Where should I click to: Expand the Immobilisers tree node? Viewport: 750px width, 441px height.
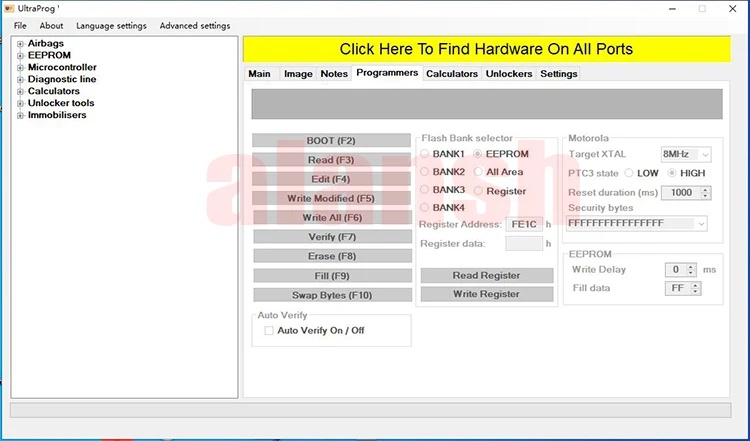click(20, 116)
